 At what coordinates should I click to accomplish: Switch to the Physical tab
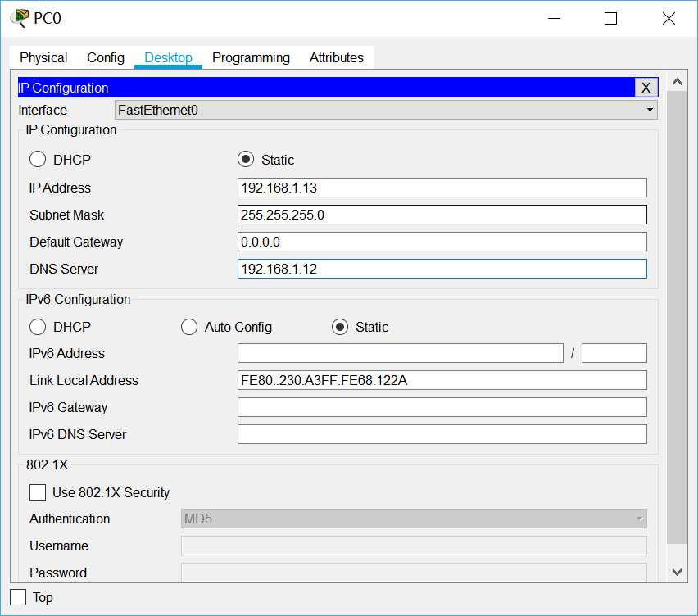(43, 58)
